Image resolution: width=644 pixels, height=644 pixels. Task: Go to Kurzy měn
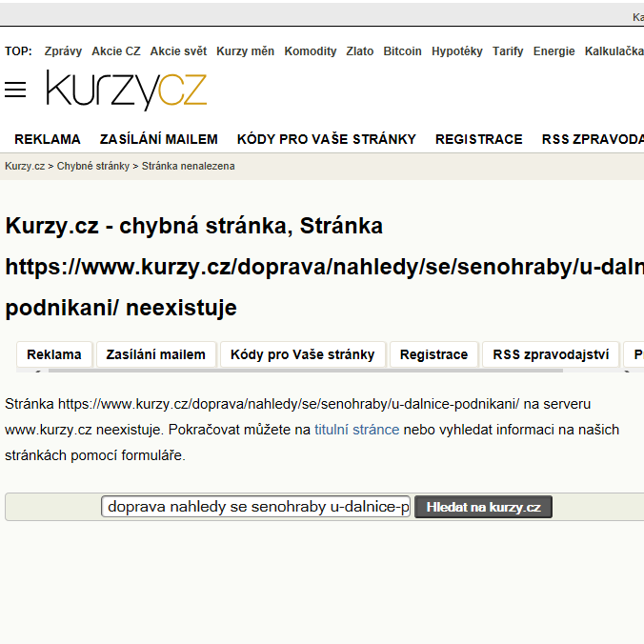pos(245,51)
